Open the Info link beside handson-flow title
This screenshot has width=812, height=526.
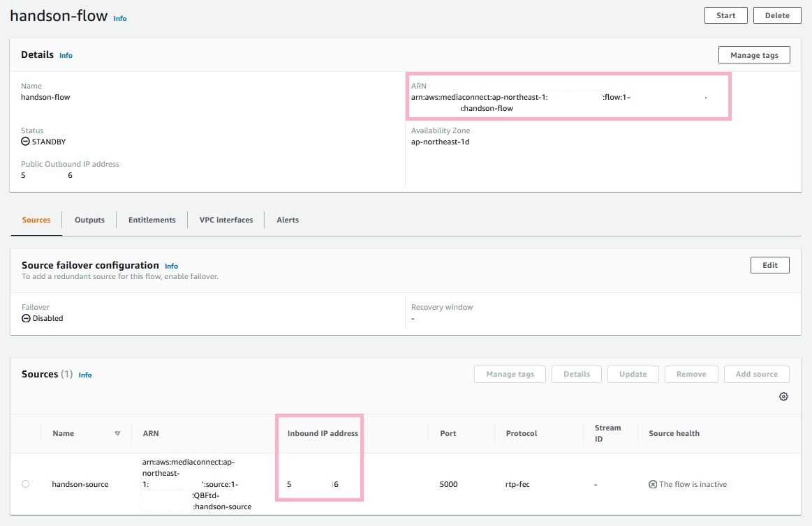(x=120, y=19)
